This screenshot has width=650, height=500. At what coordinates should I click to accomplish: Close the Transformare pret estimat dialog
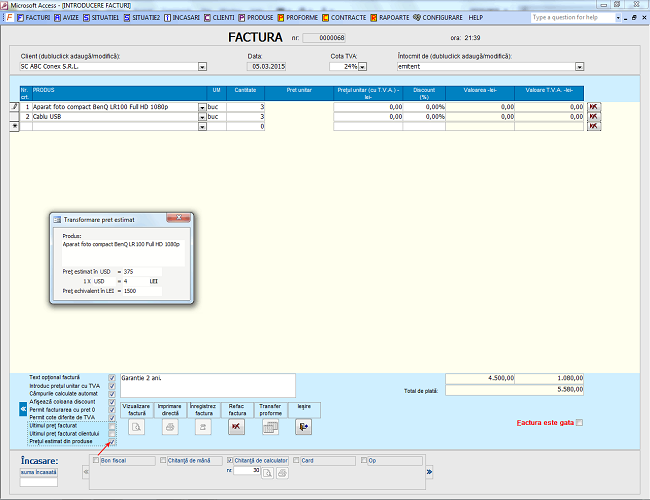(x=179, y=218)
